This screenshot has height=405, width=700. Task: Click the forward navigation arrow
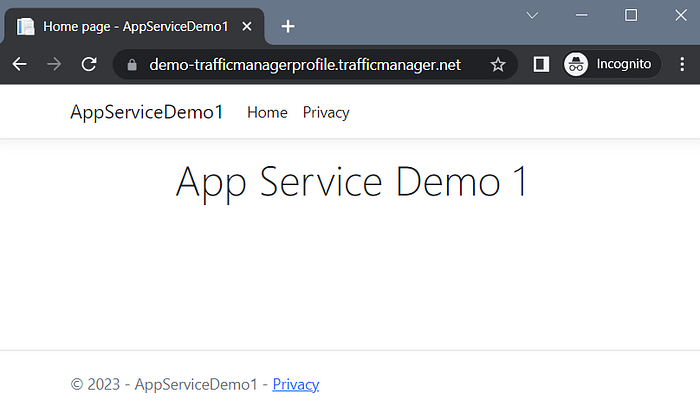pyautogui.click(x=54, y=64)
